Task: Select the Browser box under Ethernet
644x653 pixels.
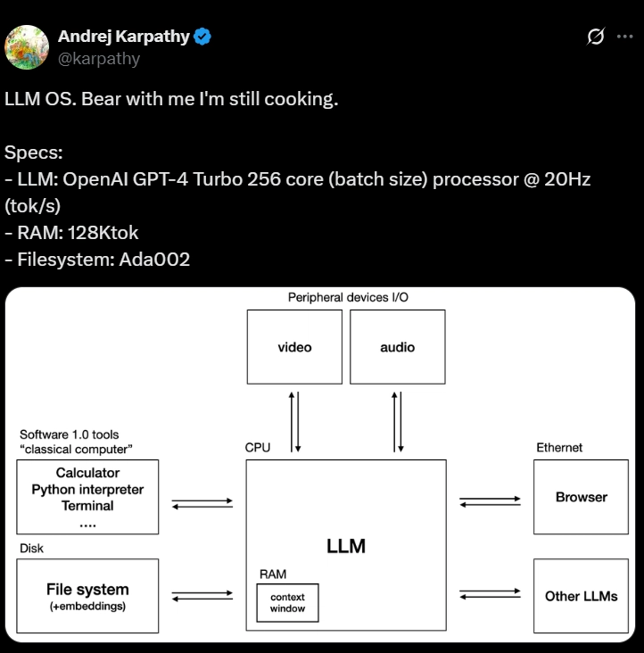Action: [x=582, y=497]
